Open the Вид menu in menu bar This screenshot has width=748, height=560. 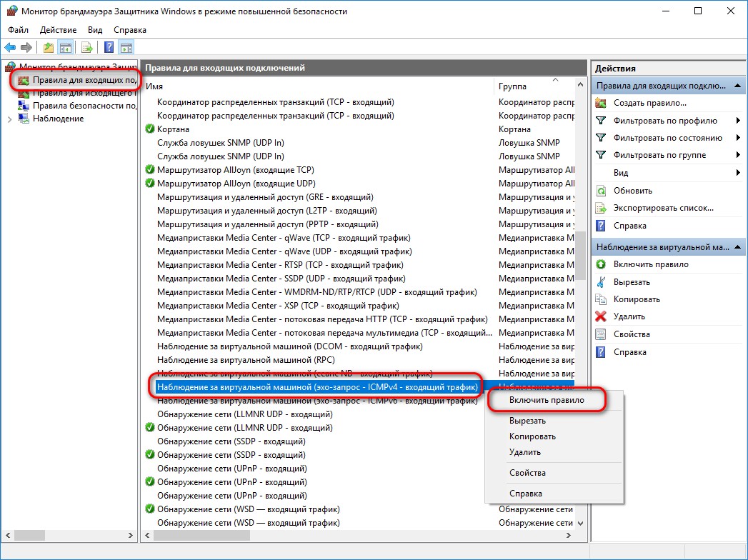point(95,29)
